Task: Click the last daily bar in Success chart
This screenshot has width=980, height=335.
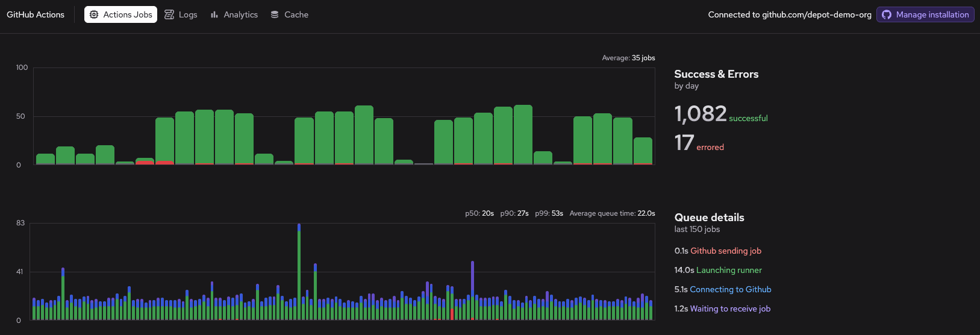Action: click(643, 151)
